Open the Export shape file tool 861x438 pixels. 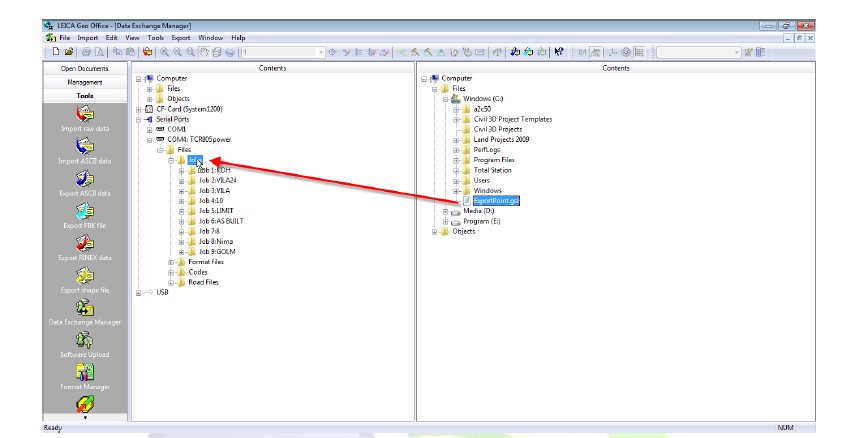[x=85, y=276]
